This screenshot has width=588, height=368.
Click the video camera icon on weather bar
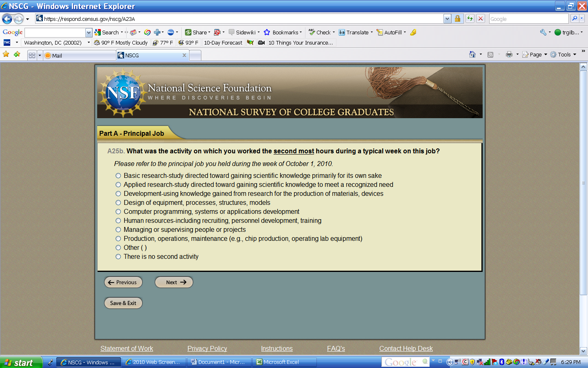pos(261,43)
